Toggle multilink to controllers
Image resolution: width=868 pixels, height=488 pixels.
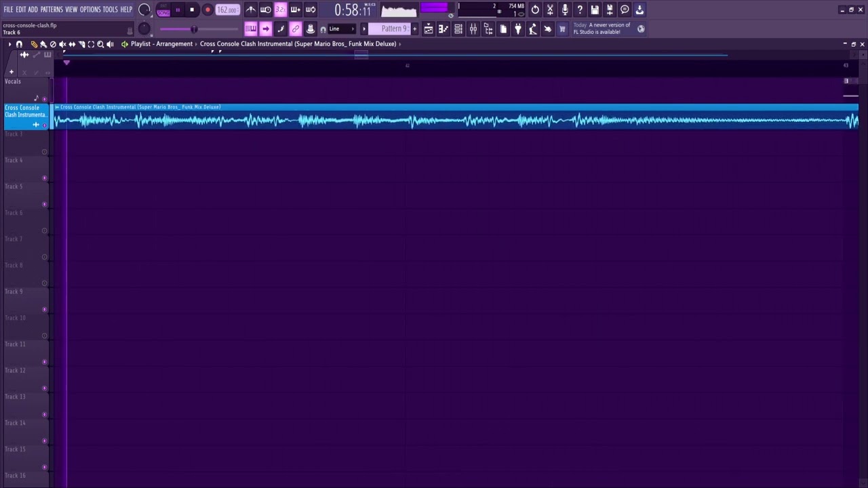pos(296,28)
